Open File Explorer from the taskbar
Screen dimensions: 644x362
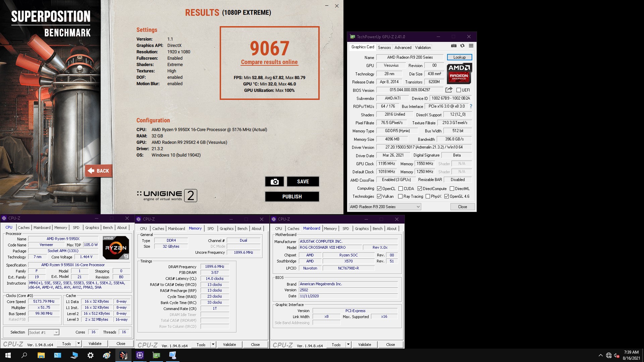(x=41, y=355)
